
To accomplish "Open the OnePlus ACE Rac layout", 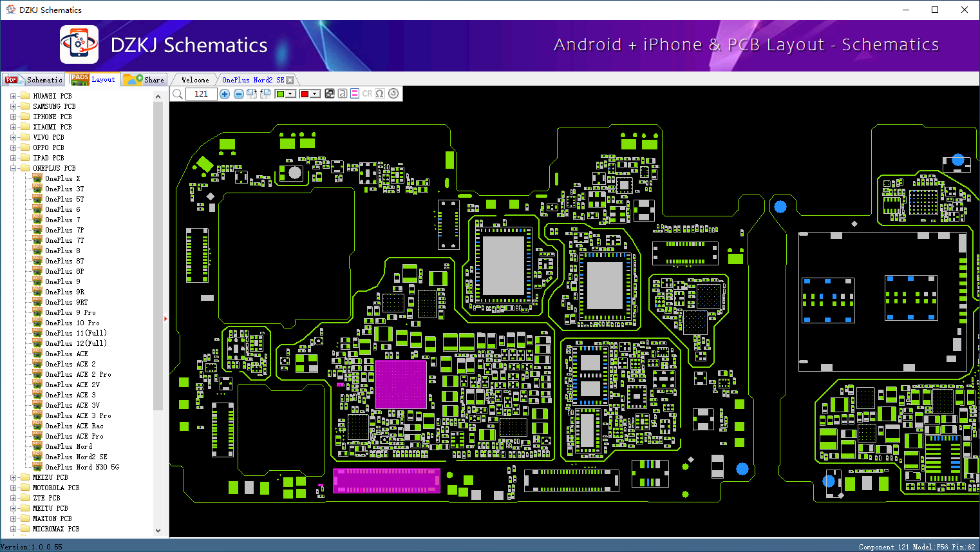I will click(x=74, y=426).
